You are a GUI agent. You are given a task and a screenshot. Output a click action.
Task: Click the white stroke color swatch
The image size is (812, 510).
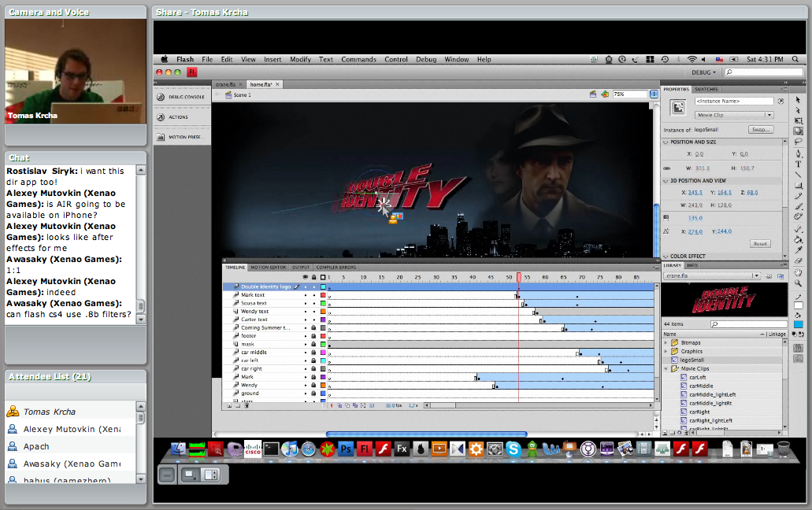click(798, 305)
